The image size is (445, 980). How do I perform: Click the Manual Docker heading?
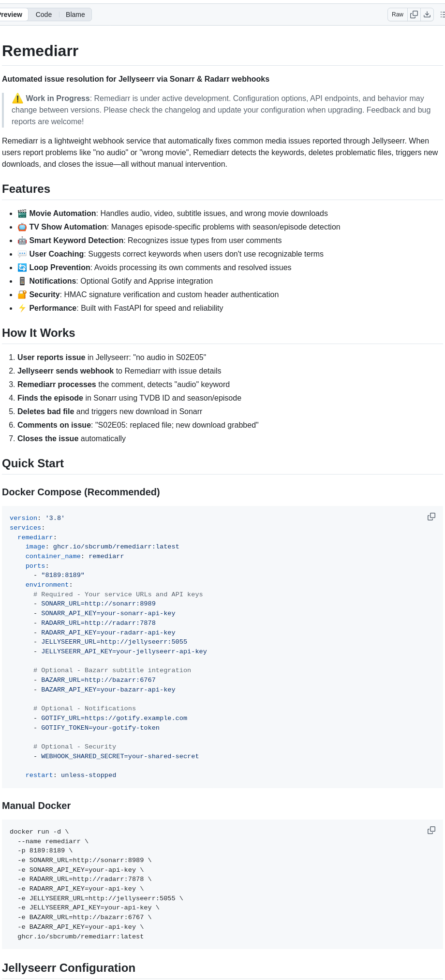(x=36, y=806)
